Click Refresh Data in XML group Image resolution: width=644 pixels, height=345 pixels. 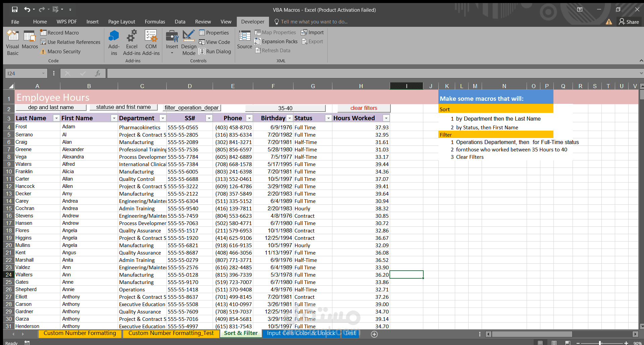[x=273, y=51]
